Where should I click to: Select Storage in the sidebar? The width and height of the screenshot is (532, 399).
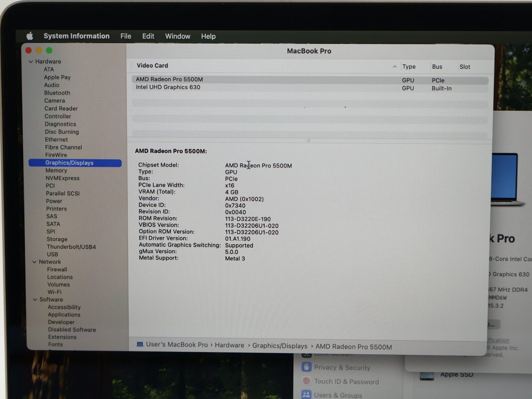pos(57,239)
